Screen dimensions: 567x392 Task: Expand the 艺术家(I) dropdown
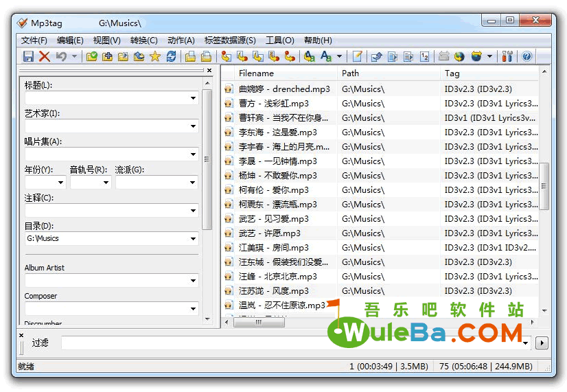pos(193,126)
